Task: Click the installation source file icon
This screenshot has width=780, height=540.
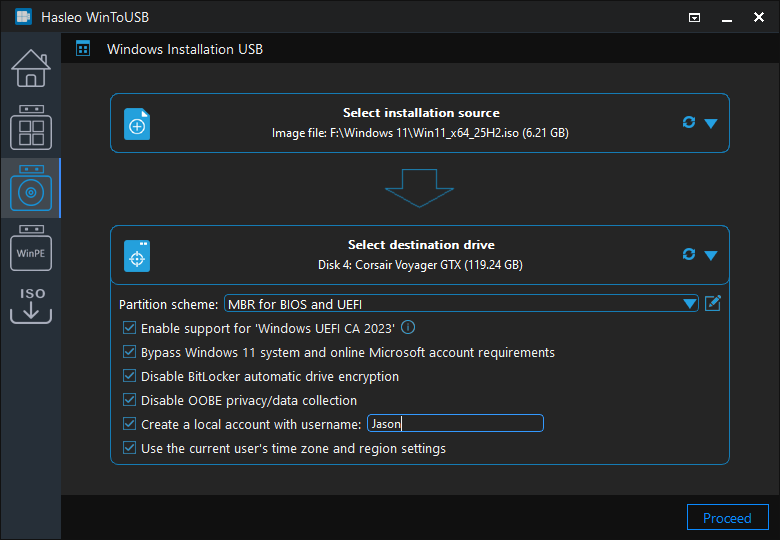Action: tap(137, 124)
